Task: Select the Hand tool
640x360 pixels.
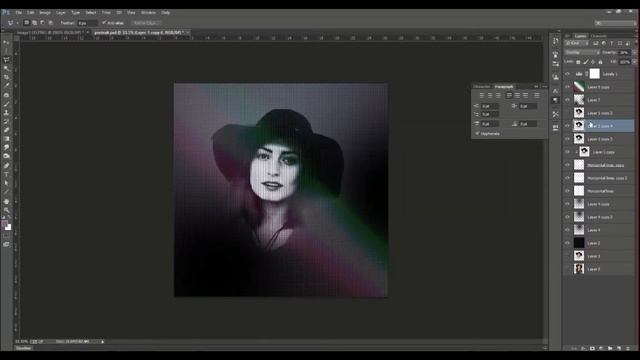Action: point(6,202)
